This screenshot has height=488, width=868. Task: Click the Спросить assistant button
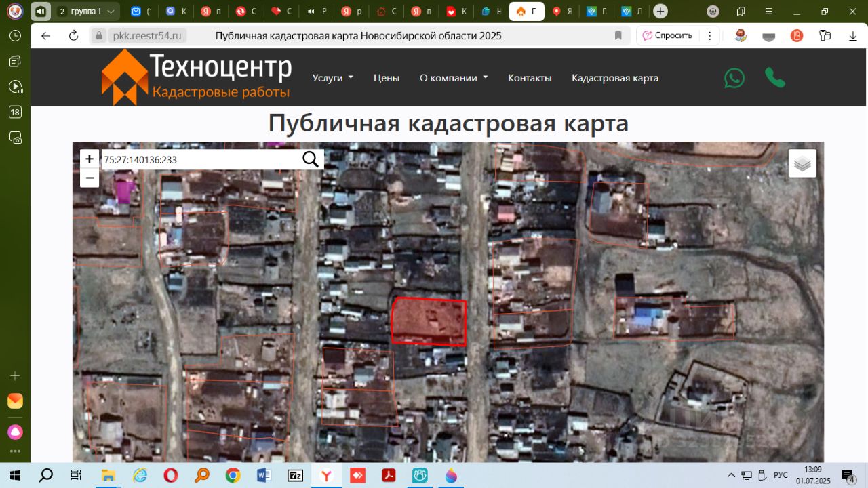tap(668, 35)
